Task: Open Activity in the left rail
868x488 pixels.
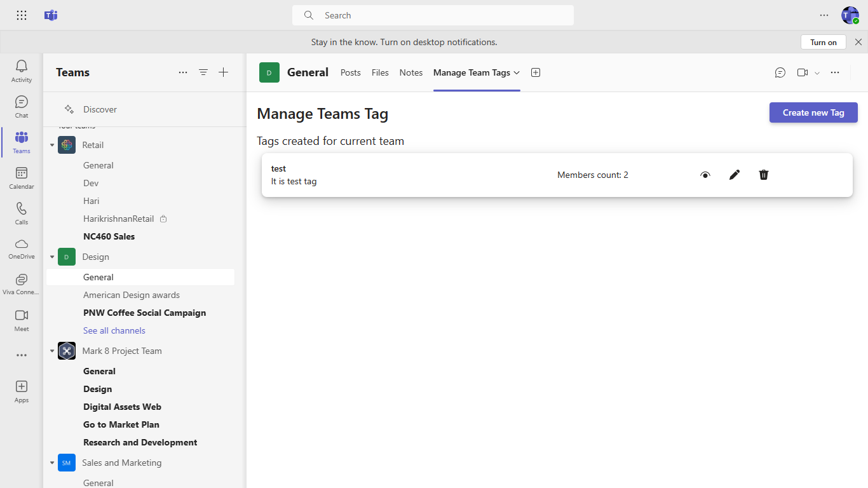Action: [22, 71]
